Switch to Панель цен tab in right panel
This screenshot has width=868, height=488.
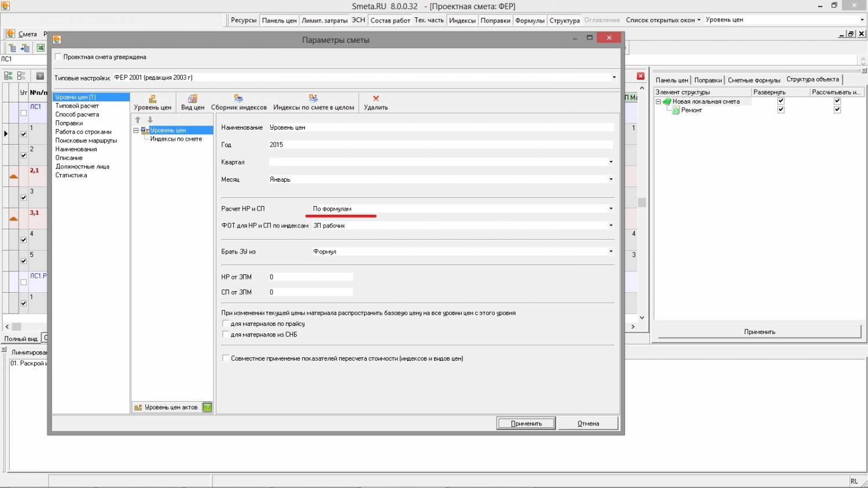pyautogui.click(x=672, y=80)
